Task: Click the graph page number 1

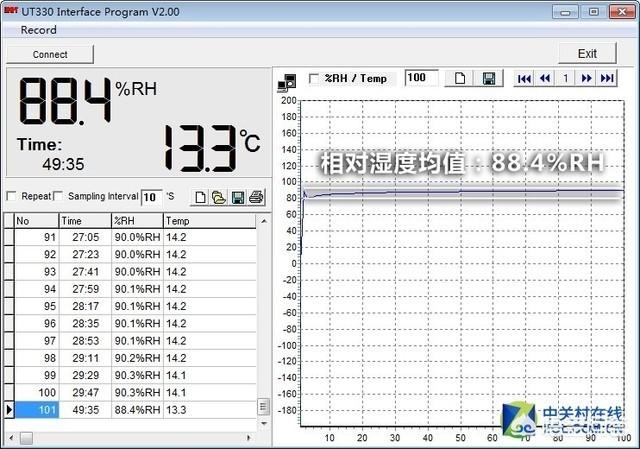Action: 566,78
